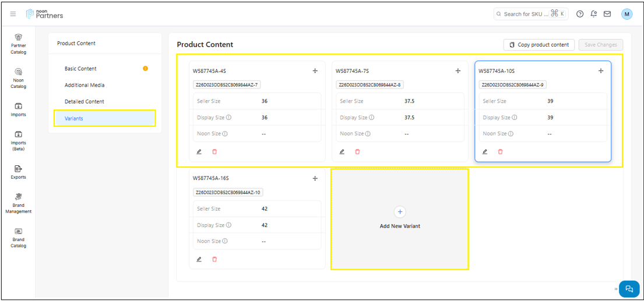Screen dimensions: 644x301
Task: Expand variant W587745A-4S using plus icon
Action: pyautogui.click(x=315, y=71)
